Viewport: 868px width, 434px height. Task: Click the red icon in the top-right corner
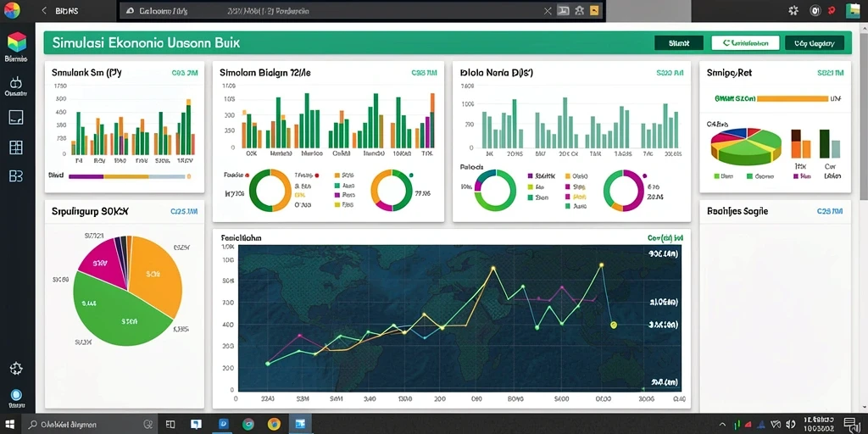pyautogui.click(x=831, y=10)
